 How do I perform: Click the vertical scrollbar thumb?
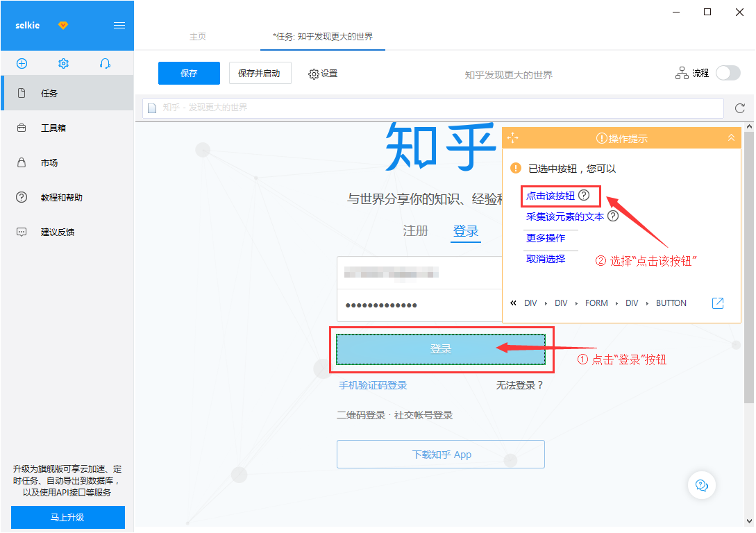[x=749, y=267]
